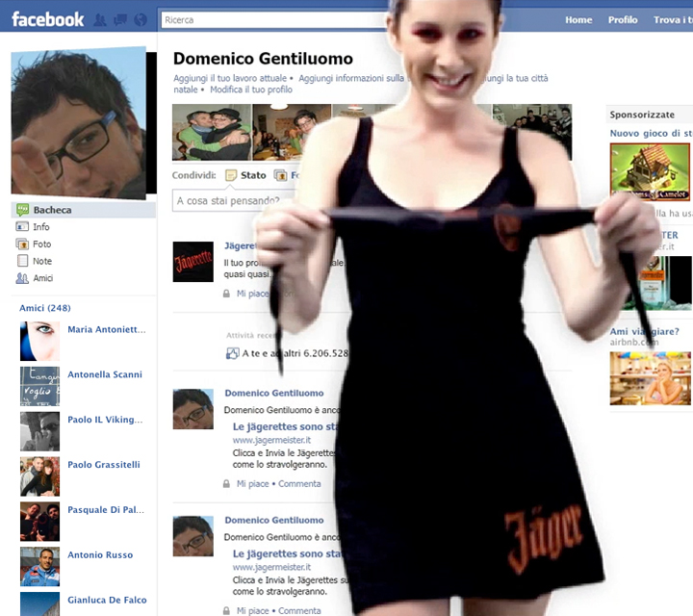Click the lock icon under the second jägerettes post
Screen dimensions: 693x616
(226, 610)
